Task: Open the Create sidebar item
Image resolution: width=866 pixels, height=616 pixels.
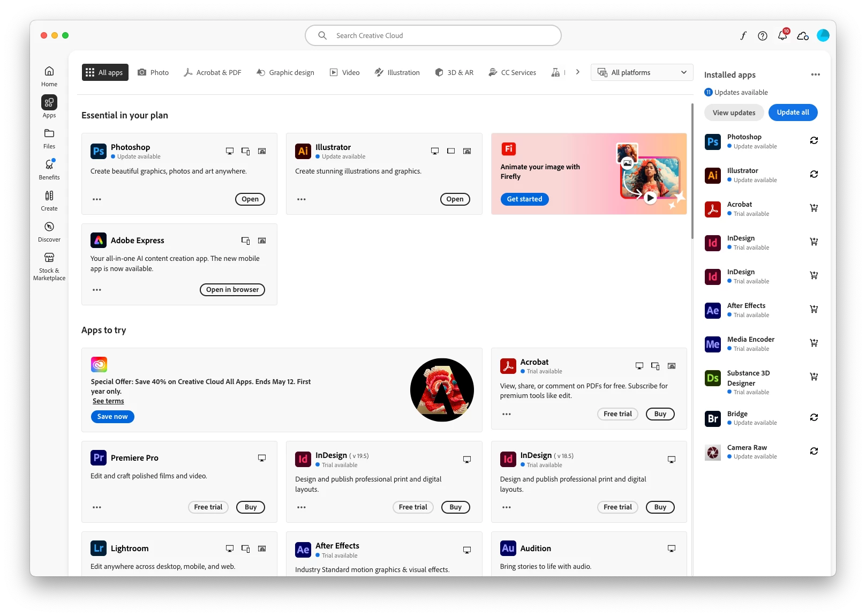Action: coord(49,200)
